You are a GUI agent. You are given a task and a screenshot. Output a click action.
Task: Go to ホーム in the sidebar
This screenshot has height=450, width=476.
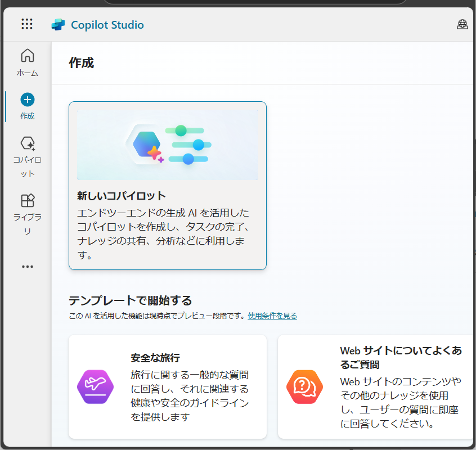[x=28, y=63]
